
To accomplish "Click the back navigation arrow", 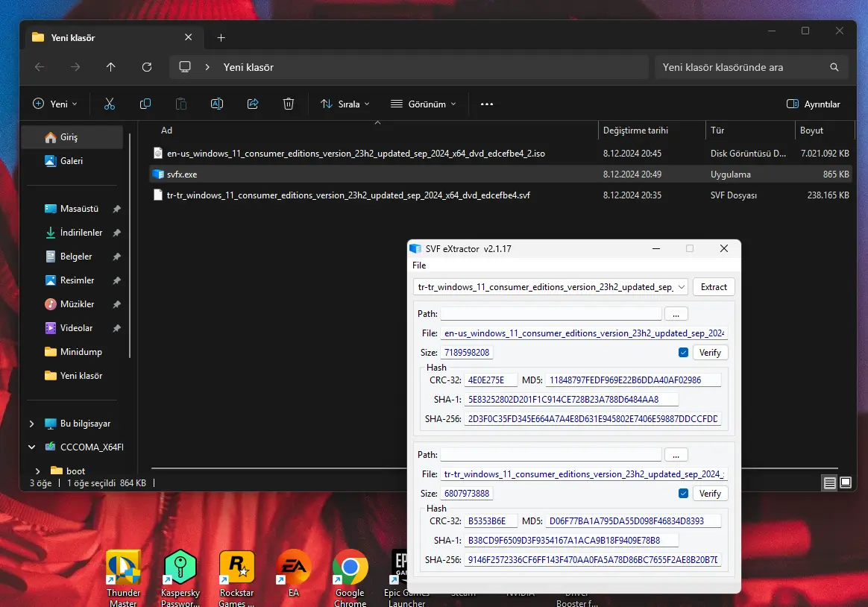I will click(x=40, y=67).
